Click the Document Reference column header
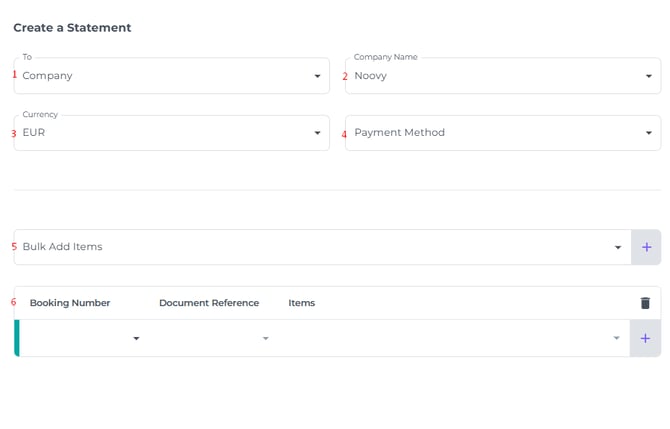This screenshot has height=429, width=670. (x=209, y=303)
